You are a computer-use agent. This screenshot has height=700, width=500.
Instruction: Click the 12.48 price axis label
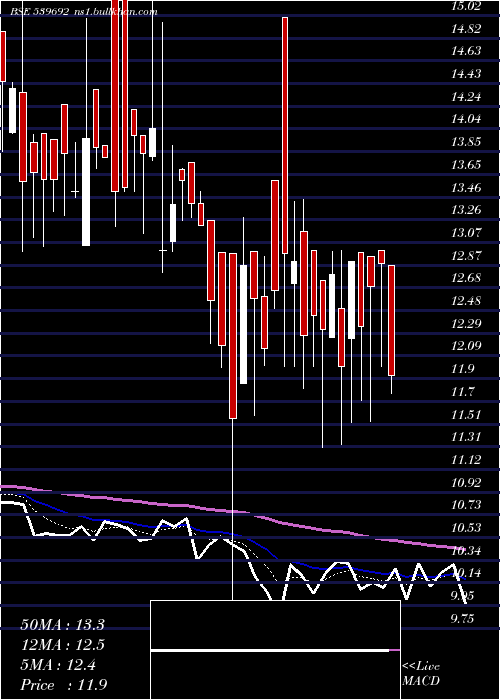click(466, 301)
